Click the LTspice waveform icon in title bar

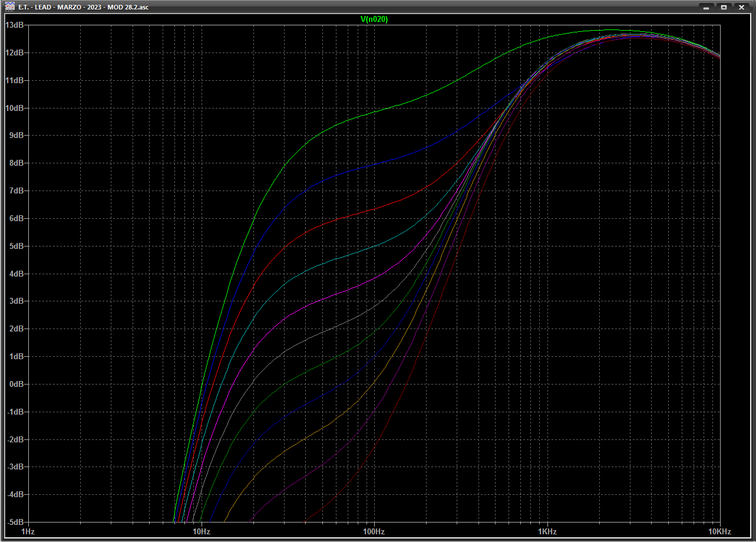(9, 7)
